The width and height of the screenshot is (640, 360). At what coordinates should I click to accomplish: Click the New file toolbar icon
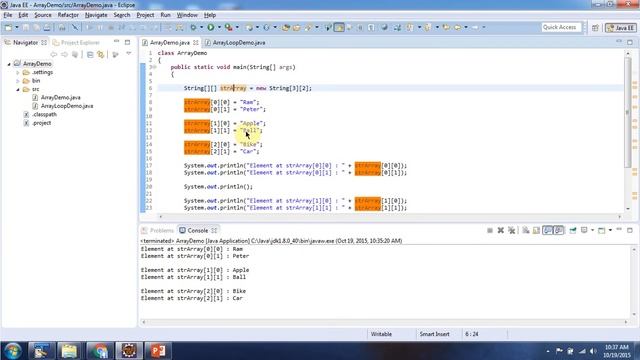(8, 27)
